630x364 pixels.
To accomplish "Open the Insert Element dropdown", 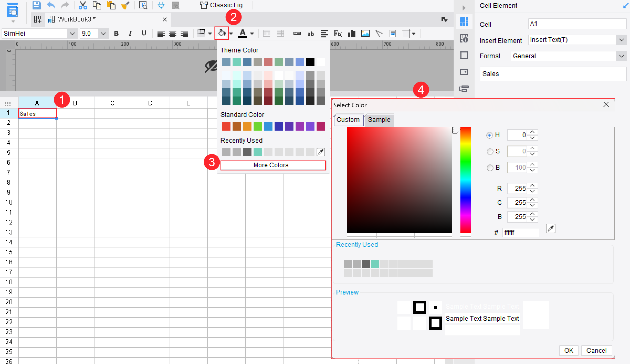I will click(621, 40).
